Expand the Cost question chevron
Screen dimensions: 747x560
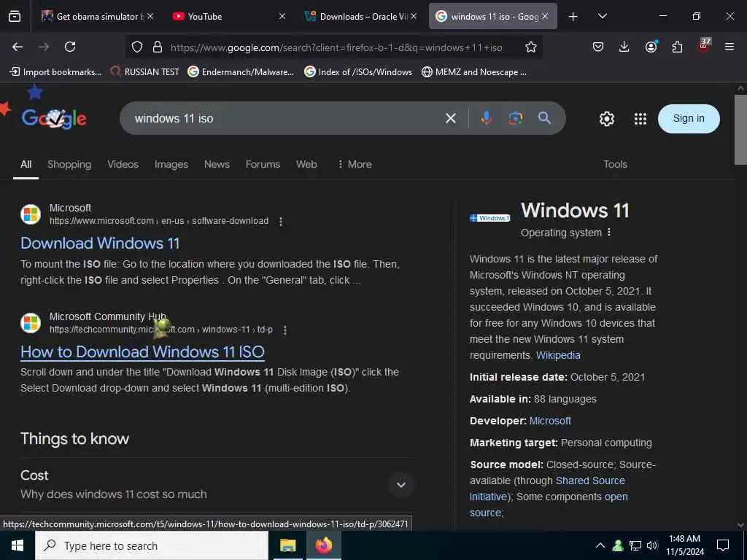(x=401, y=485)
